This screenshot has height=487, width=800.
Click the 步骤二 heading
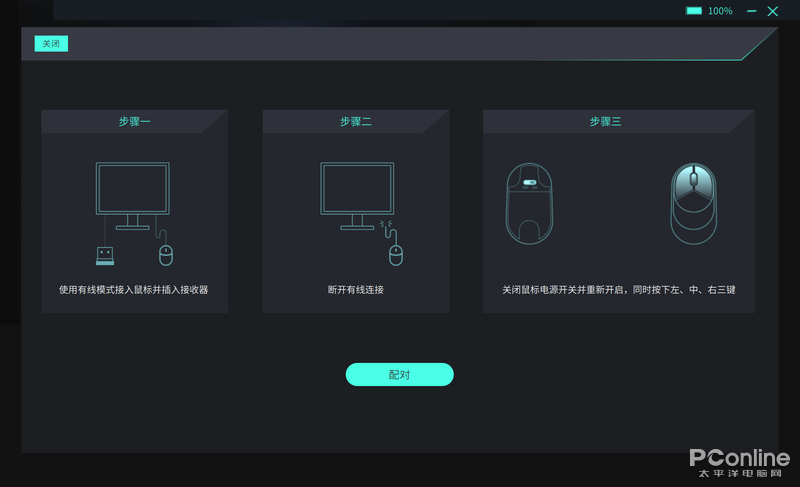356,121
